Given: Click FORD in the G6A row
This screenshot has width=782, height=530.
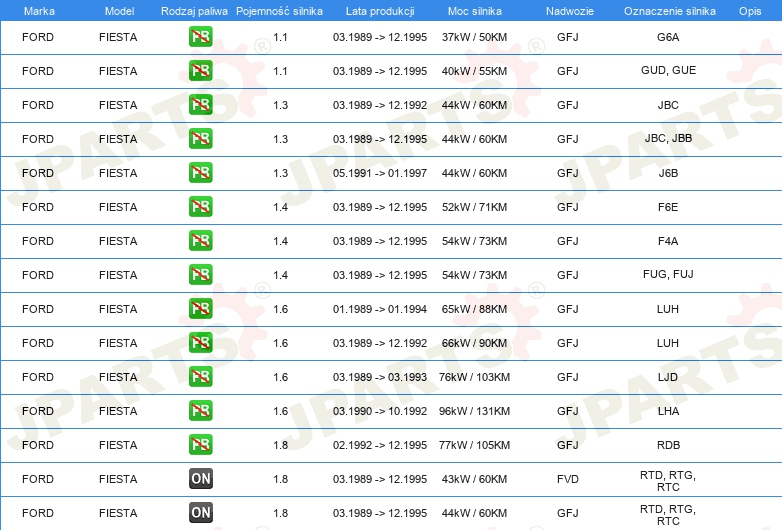Looking at the screenshot, I should 38,37.
